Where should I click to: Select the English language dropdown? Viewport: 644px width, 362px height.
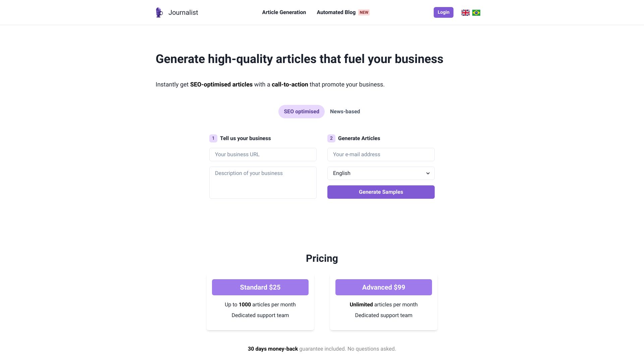coord(381,173)
